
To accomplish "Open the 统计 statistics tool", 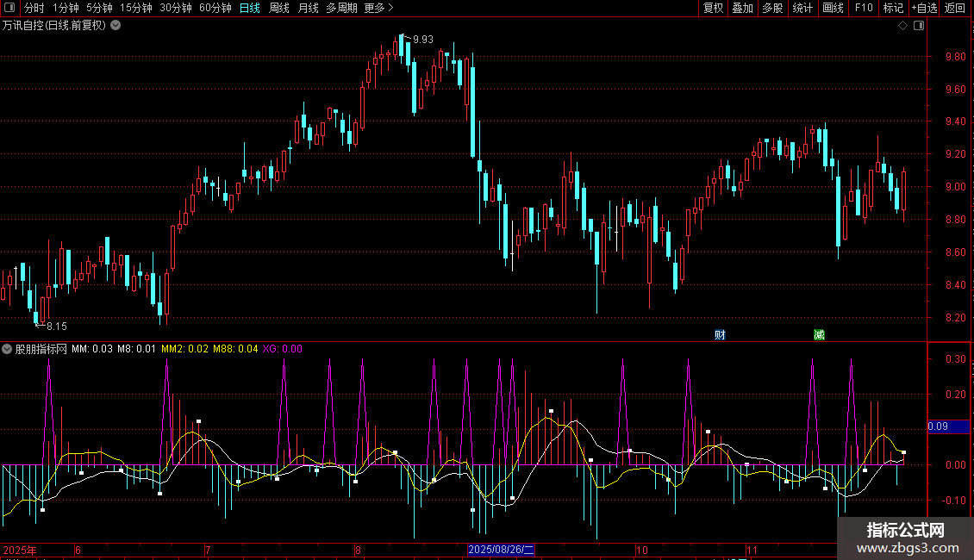I will [x=802, y=8].
